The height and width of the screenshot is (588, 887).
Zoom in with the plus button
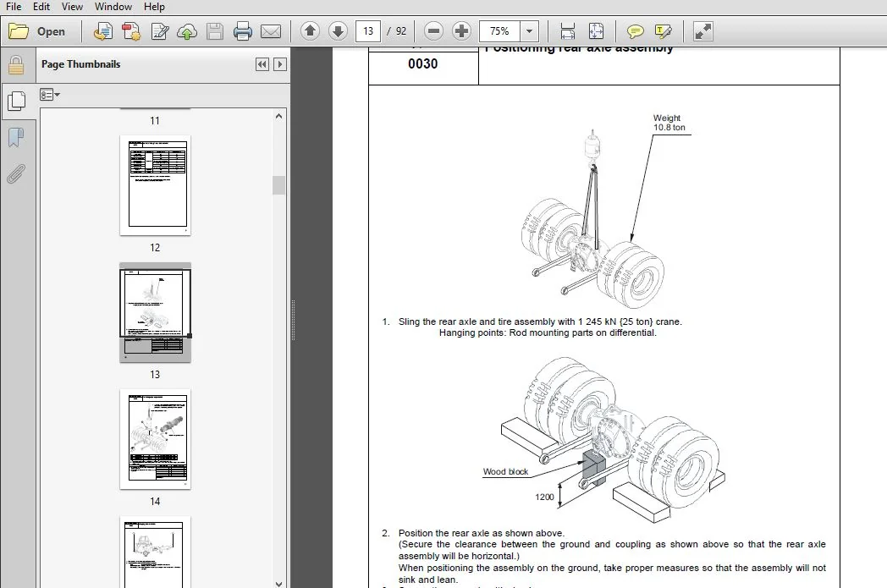[x=461, y=31]
